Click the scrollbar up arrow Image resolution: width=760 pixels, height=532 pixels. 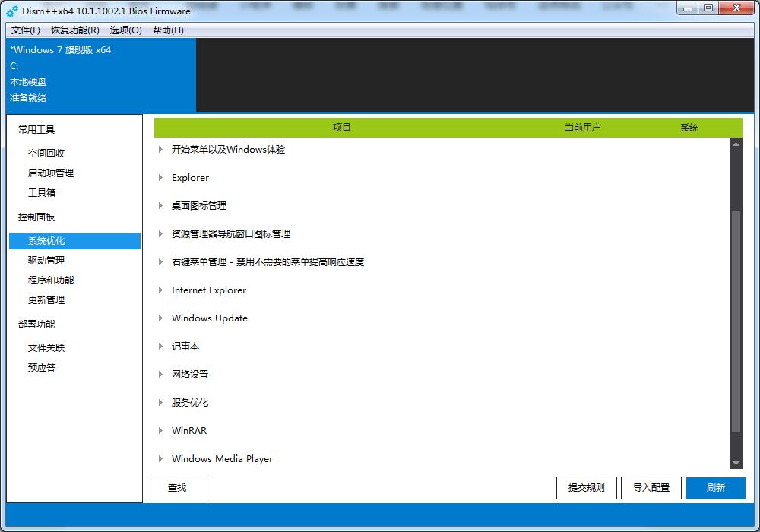(x=736, y=144)
